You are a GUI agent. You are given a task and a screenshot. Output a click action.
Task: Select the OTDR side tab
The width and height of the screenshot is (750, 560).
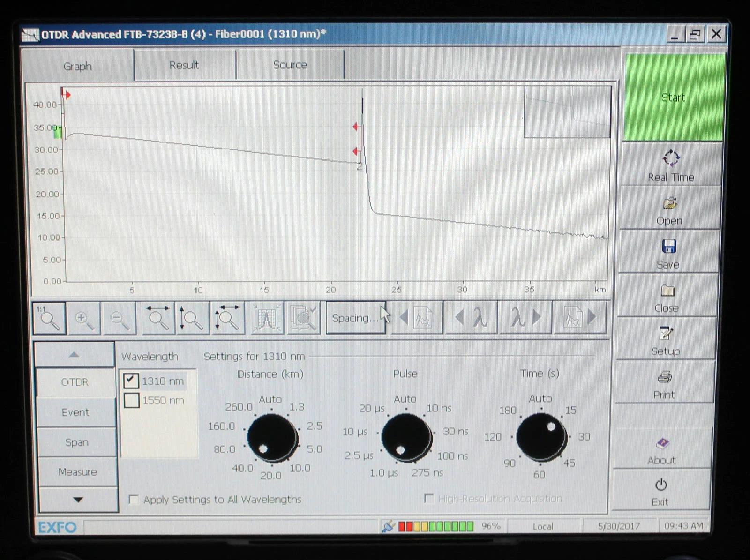[x=75, y=382]
